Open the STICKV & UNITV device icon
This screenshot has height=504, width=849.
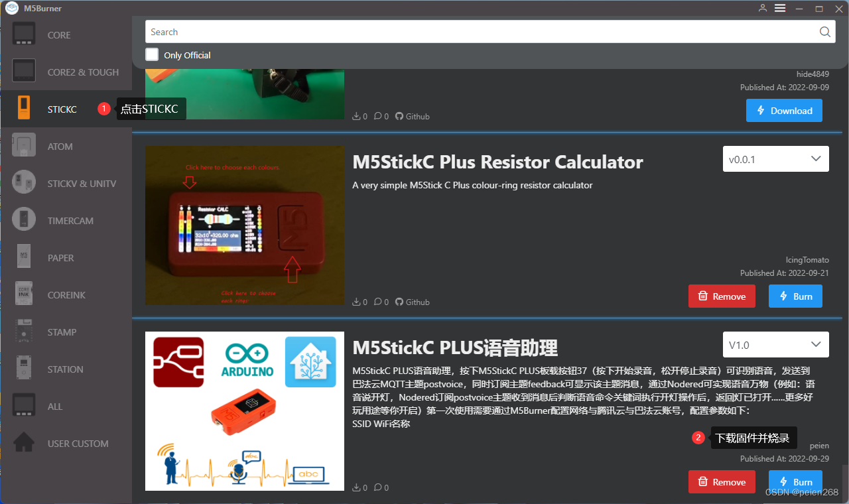[24, 183]
